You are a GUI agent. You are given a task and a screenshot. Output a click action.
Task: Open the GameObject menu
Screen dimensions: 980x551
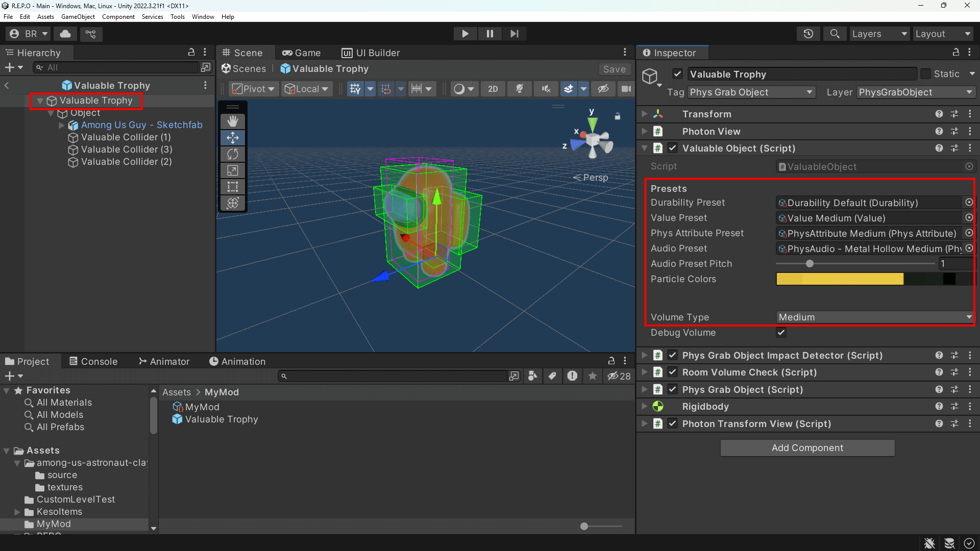(78, 16)
